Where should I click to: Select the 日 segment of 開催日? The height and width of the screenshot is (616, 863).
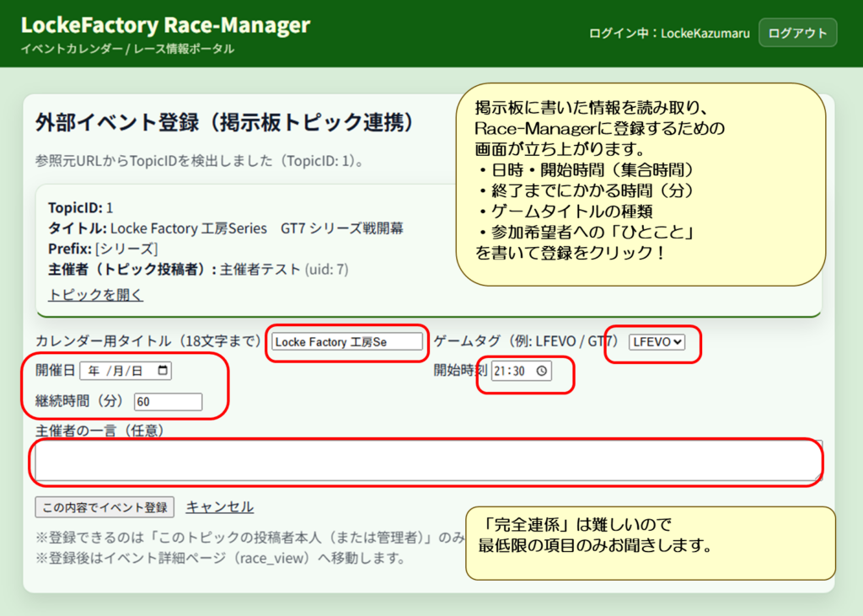click(137, 371)
